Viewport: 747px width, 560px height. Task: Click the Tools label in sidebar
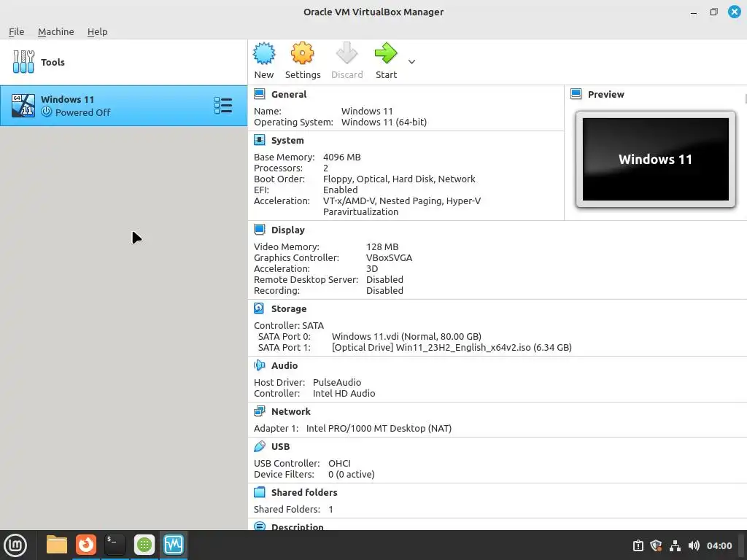click(53, 63)
